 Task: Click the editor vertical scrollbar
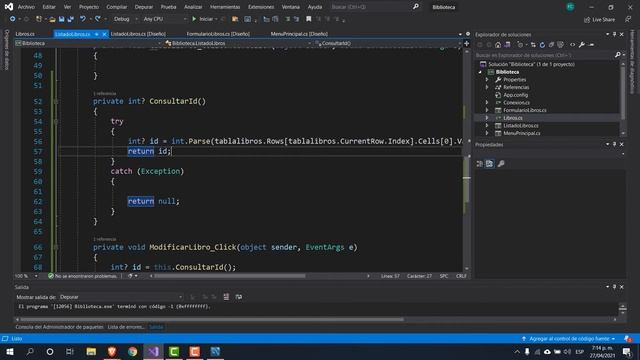467,159
